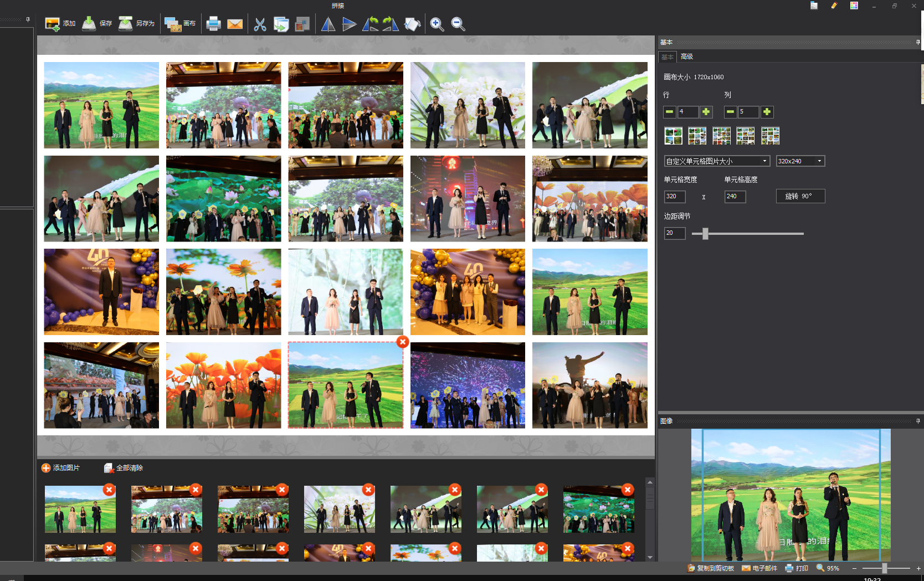924x581 pixels.
Task: Remove the first grassland thumbnail in the image tray
Action: point(109,490)
